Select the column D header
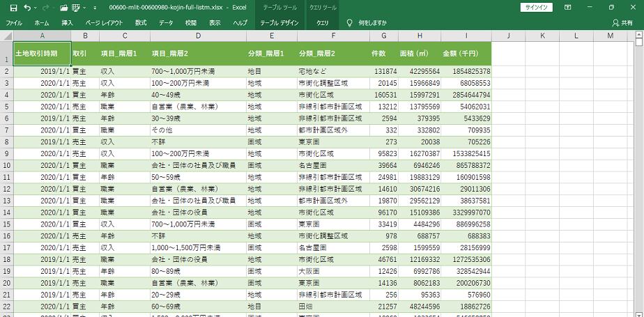Image resolution: width=644 pixels, height=317 pixels. (198, 36)
